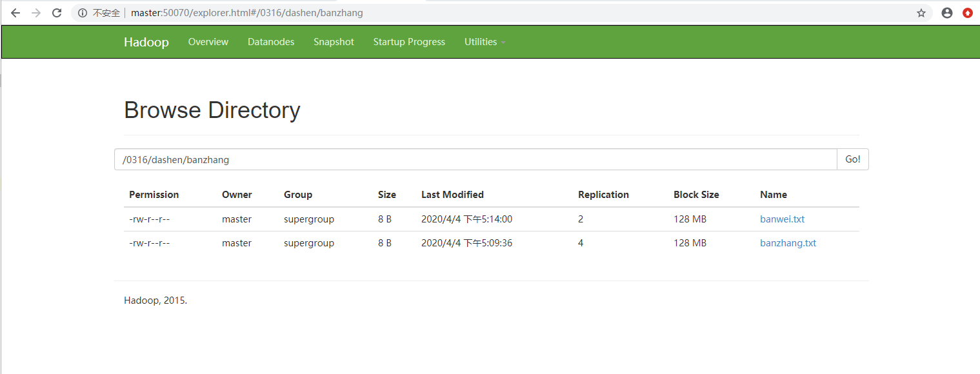Screen dimensions: 980x374
Task: Click the 下午5:14:00 modified timestamp
Action: [467, 219]
